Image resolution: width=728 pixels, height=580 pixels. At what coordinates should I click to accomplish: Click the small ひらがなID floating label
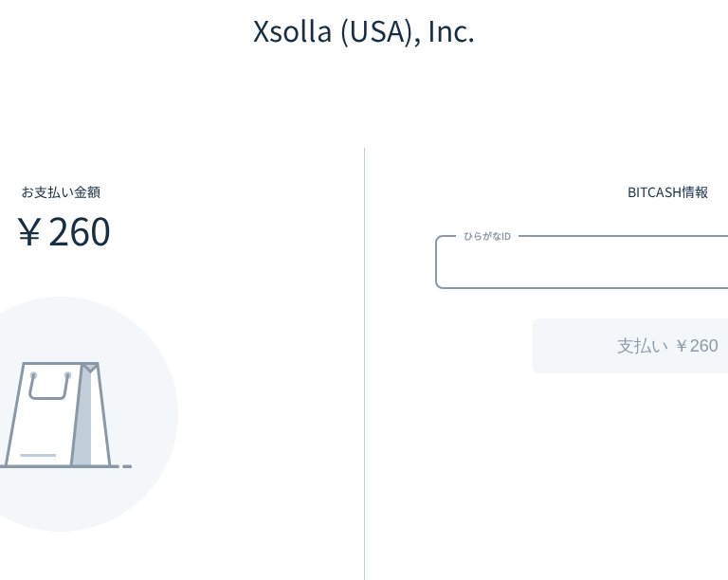tap(487, 236)
